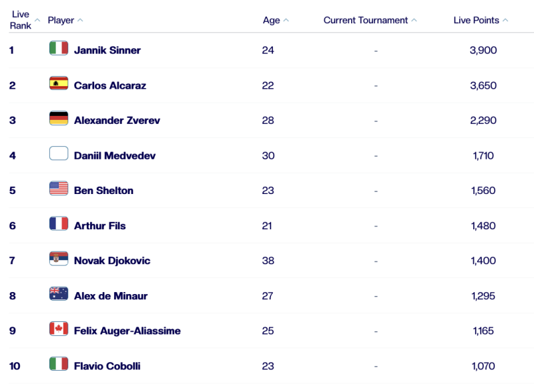Click the US flag next to Ben Shelton
Image resolution: width=534 pixels, height=392 pixels.
[59, 189]
